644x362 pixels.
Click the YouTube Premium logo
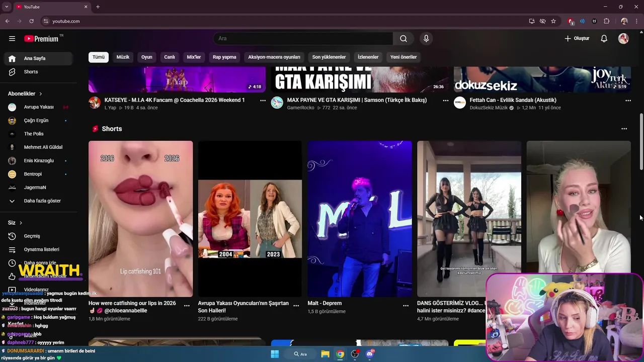pyautogui.click(x=41, y=39)
